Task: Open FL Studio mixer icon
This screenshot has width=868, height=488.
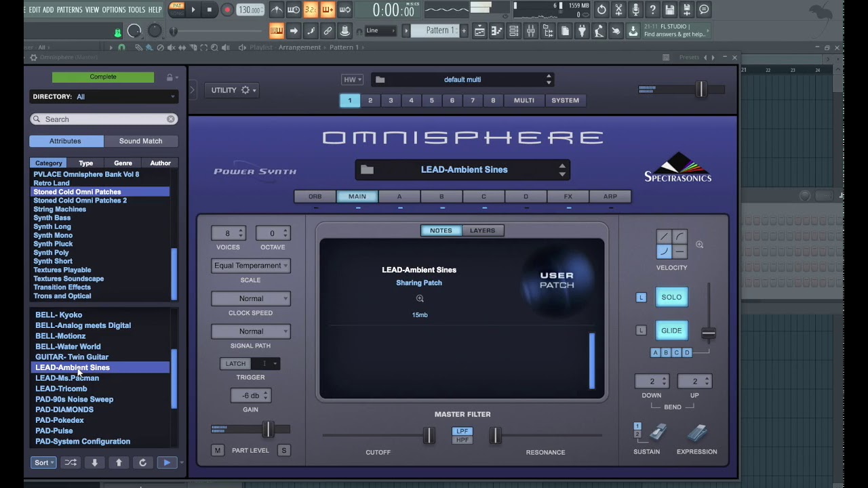Action: coord(531,31)
